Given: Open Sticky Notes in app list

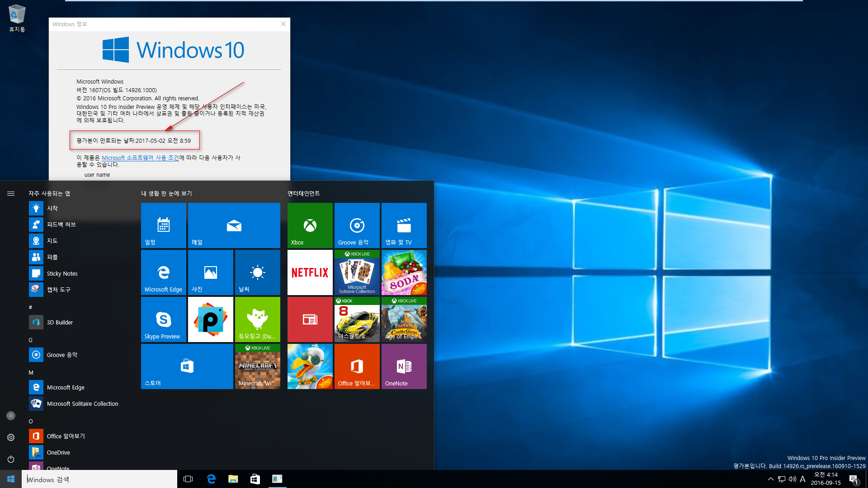Looking at the screenshot, I should pos(81,273).
